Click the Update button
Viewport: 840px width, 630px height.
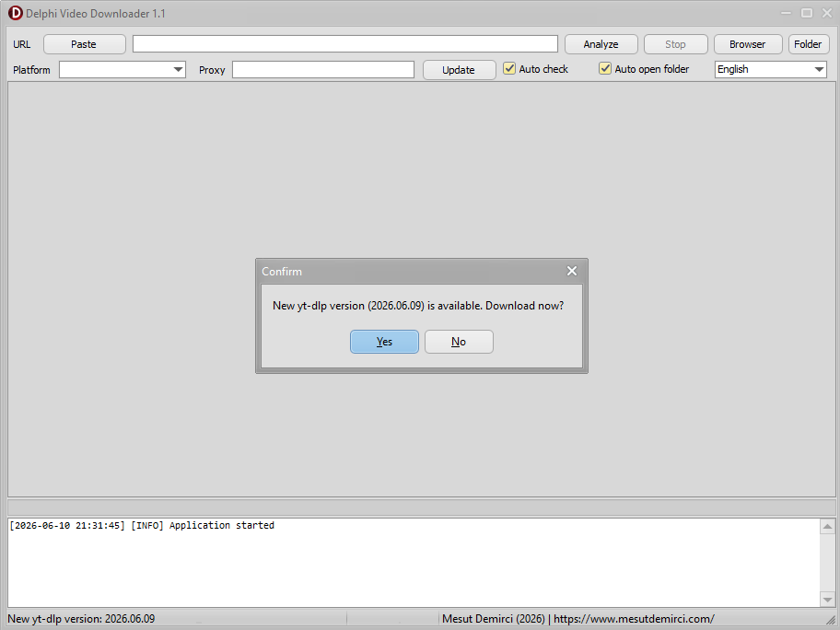pyautogui.click(x=459, y=70)
